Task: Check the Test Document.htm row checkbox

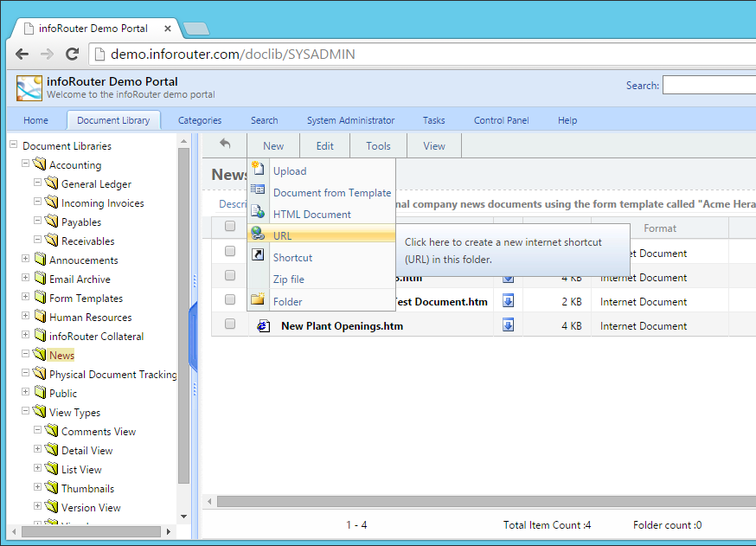Action: [230, 299]
